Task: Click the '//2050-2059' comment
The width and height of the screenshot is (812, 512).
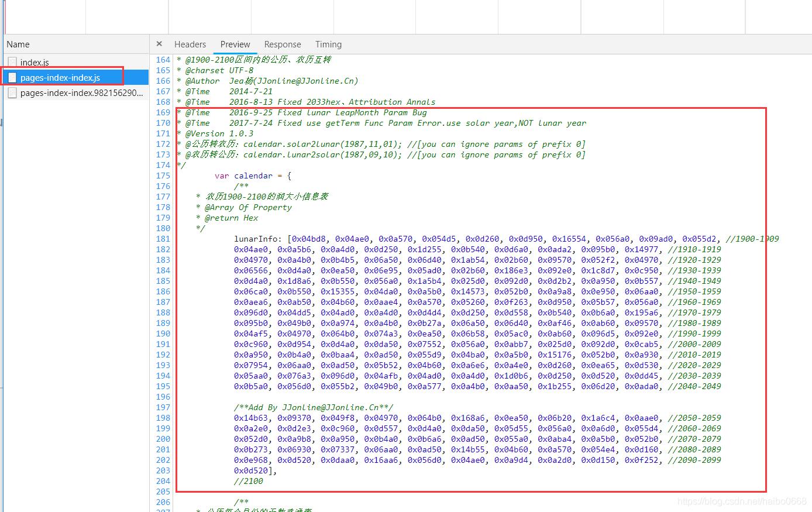Action: [694, 418]
